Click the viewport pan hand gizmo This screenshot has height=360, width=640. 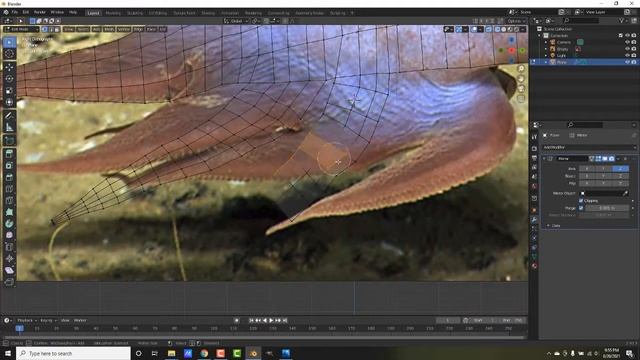coord(521,79)
